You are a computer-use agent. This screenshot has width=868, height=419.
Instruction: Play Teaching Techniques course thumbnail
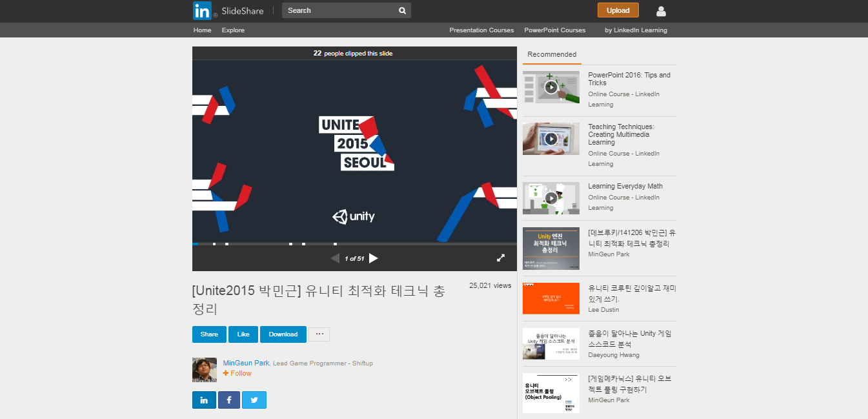(x=551, y=139)
